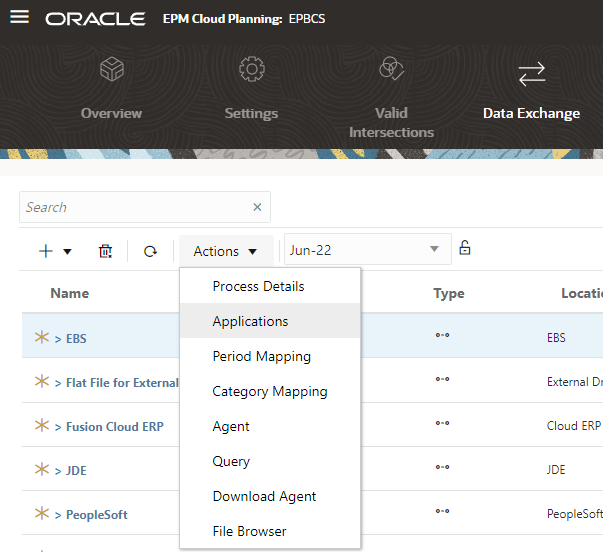Viewport: 616px width, 560px height.
Task: Open Flat File for External integration
Action: [122, 382]
